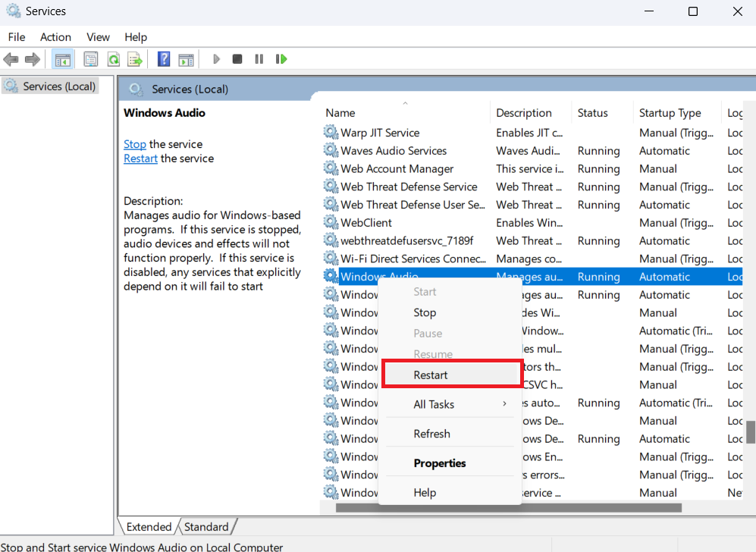Toggle Show/Hide Action Pane toolbar icon
756x552 pixels.
[x=186, y=59]
